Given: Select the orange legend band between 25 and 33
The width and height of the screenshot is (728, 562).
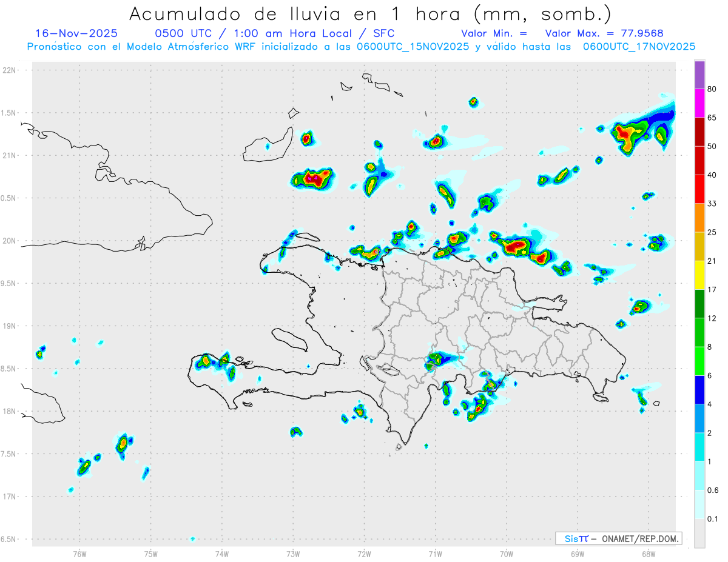Looking at the screenshot, I should tap(699, 218).
